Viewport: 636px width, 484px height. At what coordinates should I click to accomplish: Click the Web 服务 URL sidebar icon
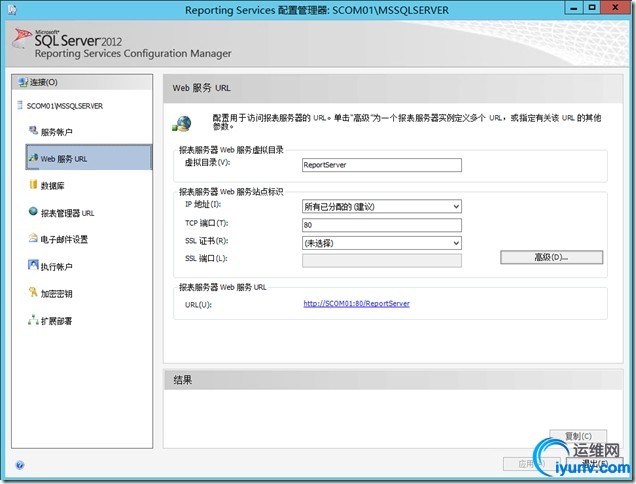[x=33, y=157]
